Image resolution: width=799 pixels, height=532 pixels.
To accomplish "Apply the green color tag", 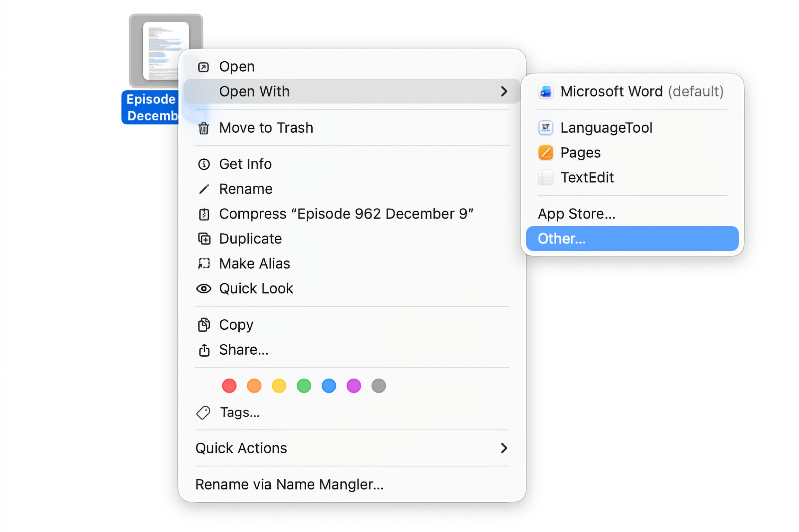I will point(304,386).
